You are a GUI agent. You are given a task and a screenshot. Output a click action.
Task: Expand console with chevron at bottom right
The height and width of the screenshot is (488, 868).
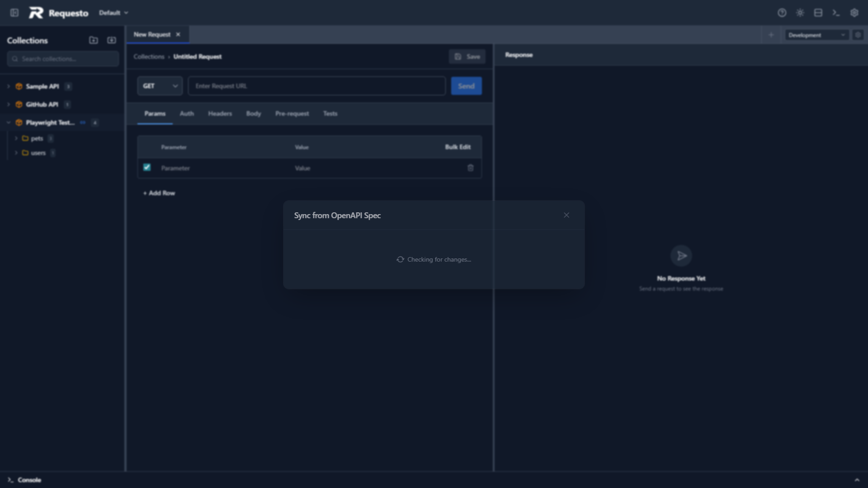(x=857, y=480)
